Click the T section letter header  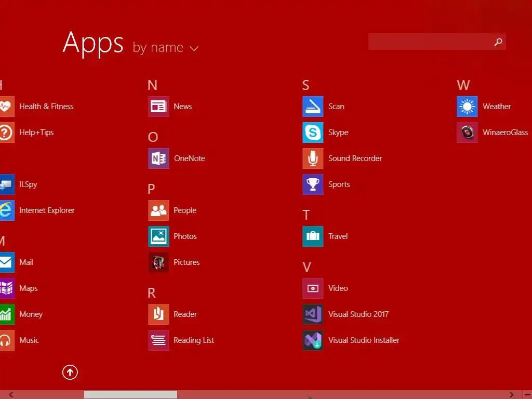[306, 215]
